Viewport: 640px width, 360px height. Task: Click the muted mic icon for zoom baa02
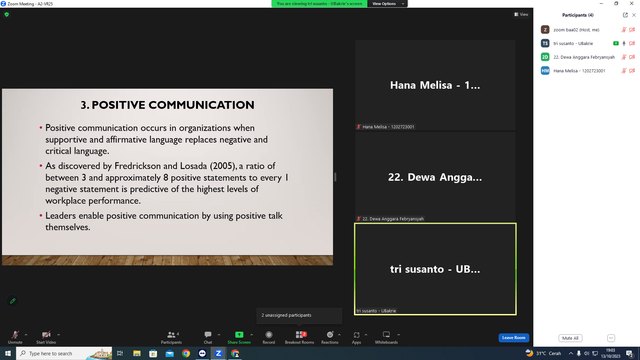[x=624, y=30]
